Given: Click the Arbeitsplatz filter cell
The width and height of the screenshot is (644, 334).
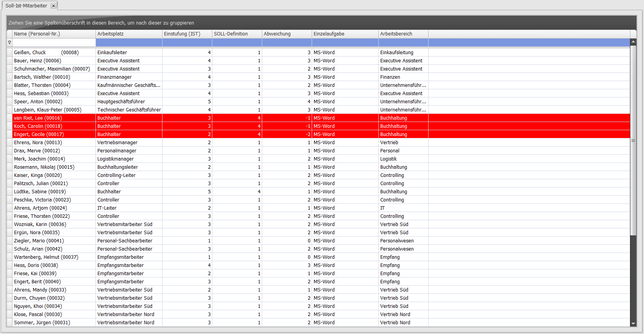Looking at the screenshot, I should click(x=129, y=42).
